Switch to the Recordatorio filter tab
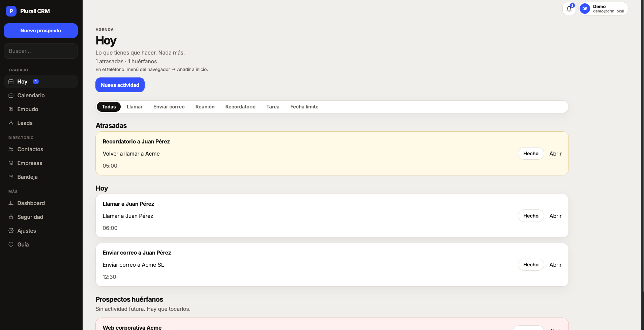The image size is (644, 330). [240, 107]
